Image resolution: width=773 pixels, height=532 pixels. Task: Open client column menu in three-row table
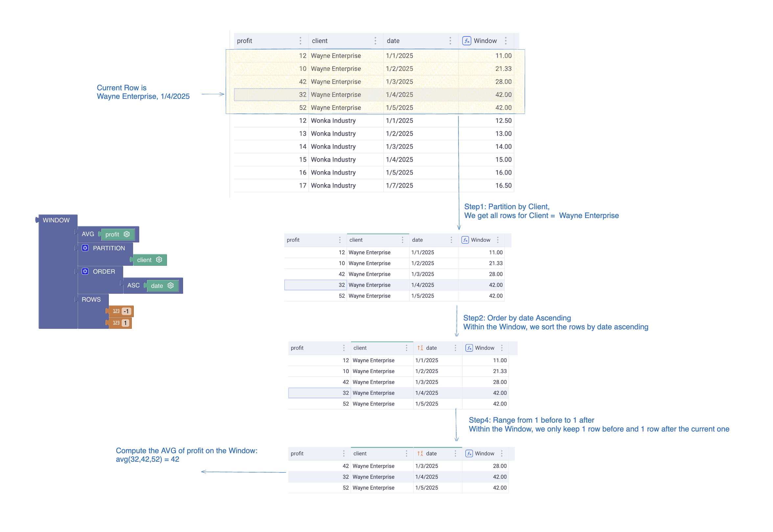coord(406,453)
